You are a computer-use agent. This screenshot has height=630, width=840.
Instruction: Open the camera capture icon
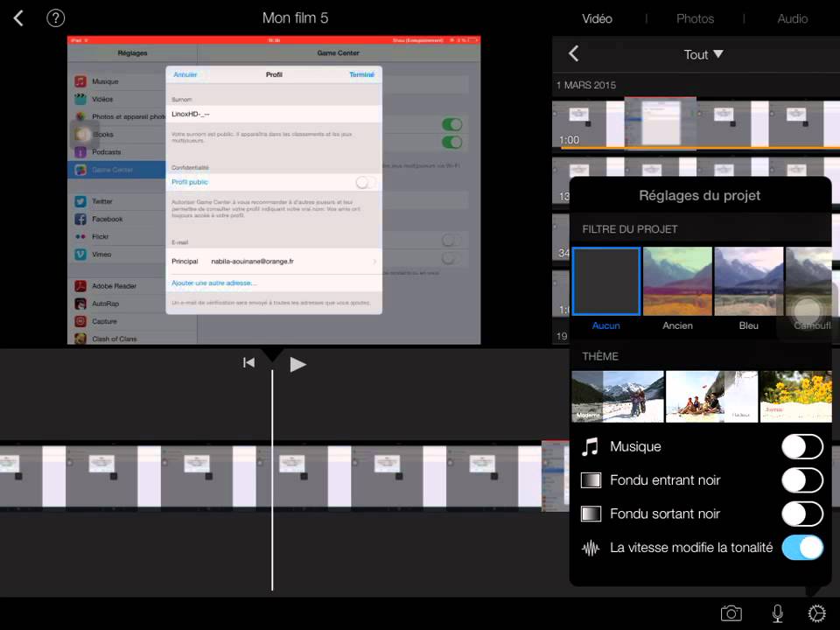(x=731, y=613)
